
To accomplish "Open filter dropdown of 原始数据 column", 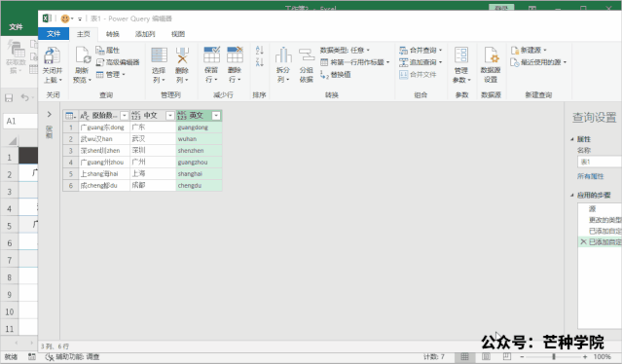I will (x=125, y=116).
